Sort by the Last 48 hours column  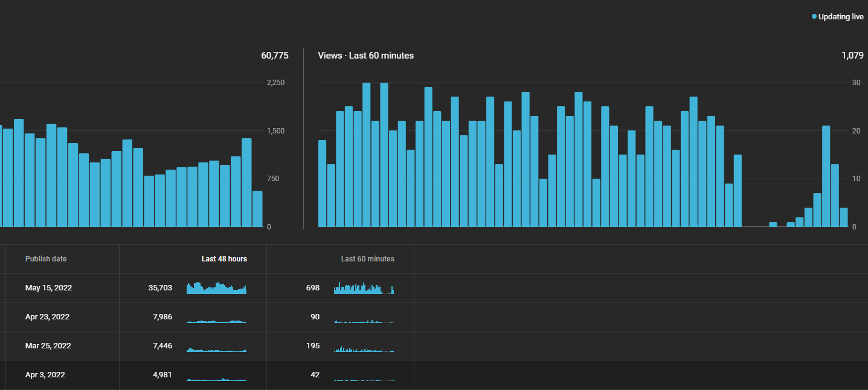pos(224,258)
